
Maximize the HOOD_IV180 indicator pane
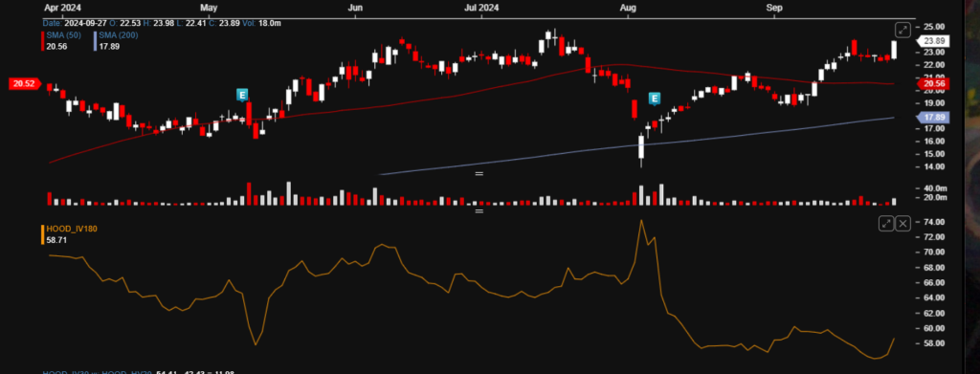point(886,224)
